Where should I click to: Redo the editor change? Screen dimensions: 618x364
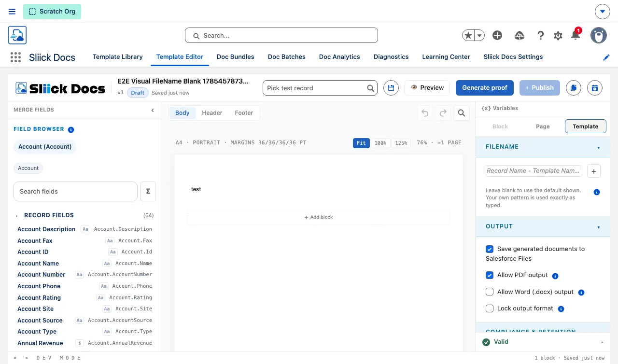click(x=443, y=113)
